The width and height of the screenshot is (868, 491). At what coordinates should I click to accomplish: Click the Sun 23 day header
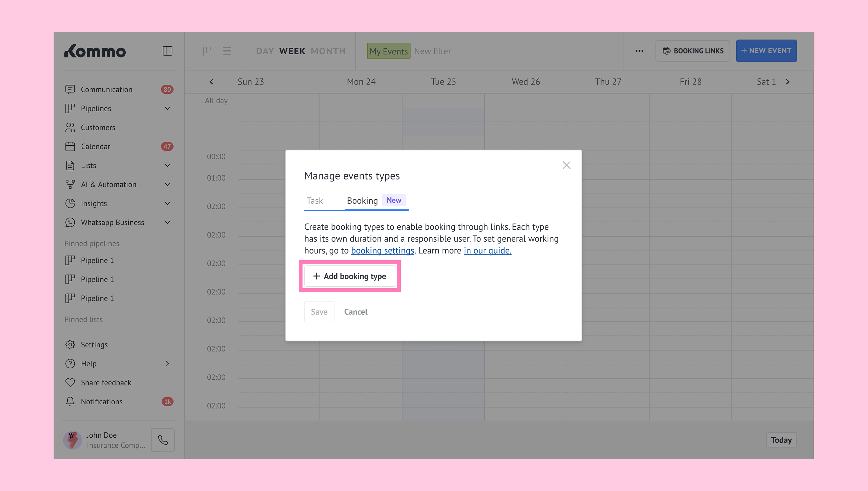[251, 82]
